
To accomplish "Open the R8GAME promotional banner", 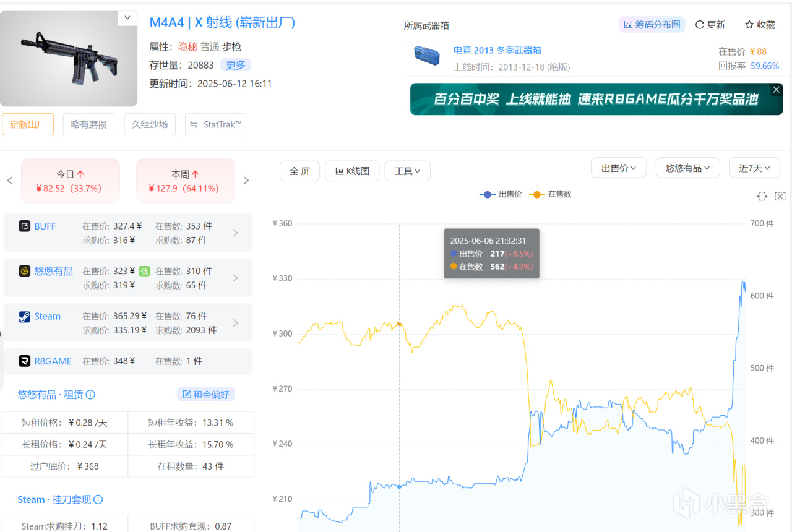I will pos(596,99).
